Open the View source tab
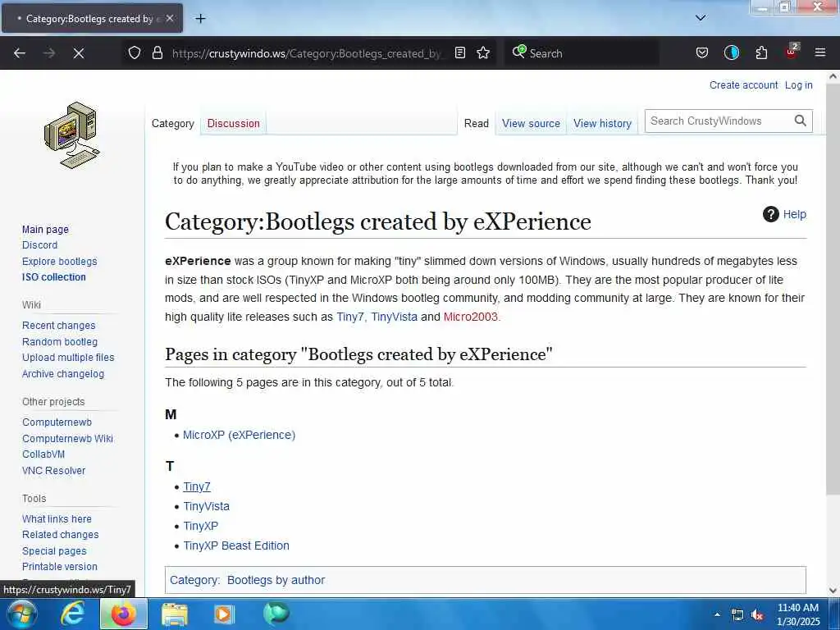 coord(531,123)
